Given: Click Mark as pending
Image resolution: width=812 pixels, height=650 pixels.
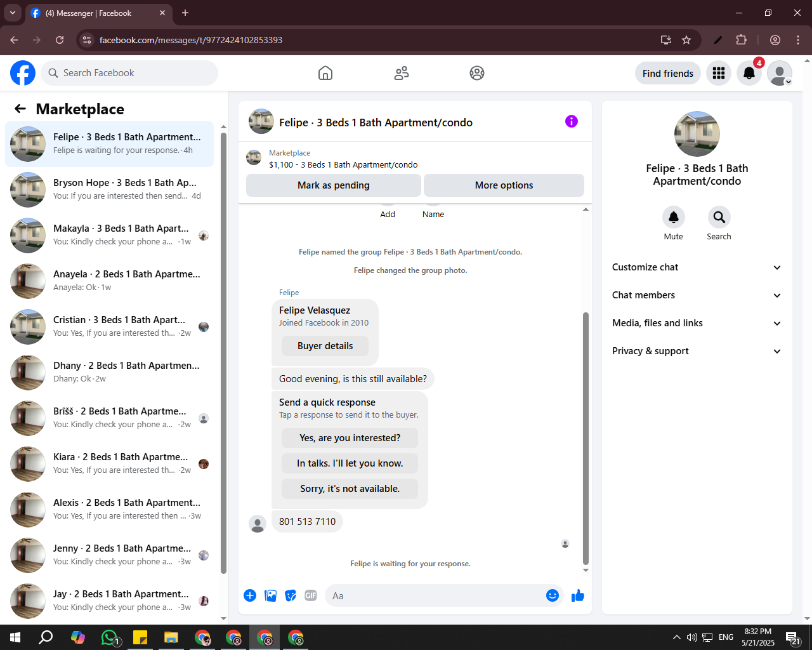Looking at the screenshot, I should (x=334, y=185).
